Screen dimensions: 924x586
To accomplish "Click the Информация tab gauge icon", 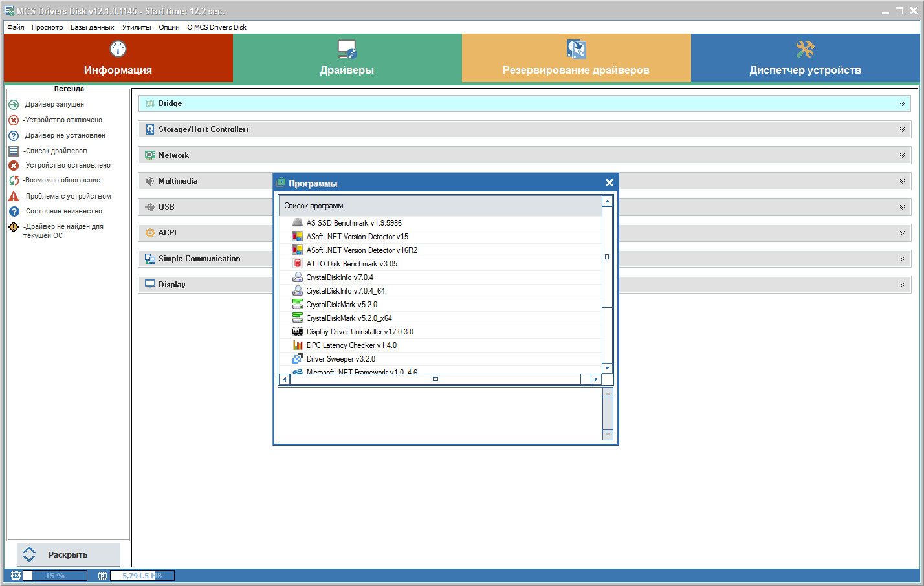I will (x=118, y=49).
